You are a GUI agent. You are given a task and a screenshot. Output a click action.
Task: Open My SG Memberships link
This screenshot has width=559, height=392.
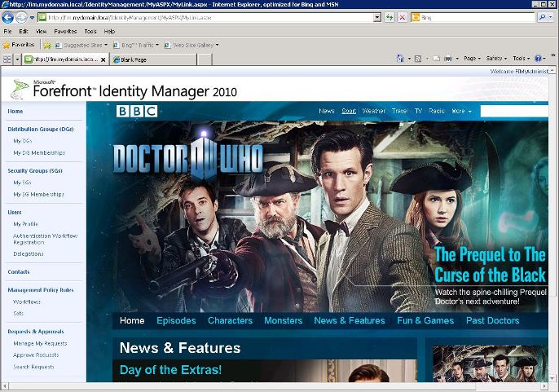[x=38, y=195]
